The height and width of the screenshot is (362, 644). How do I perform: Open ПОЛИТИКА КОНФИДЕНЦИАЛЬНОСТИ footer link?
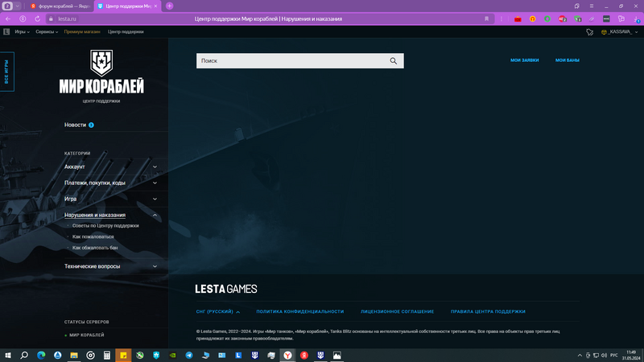coord(299,311)
